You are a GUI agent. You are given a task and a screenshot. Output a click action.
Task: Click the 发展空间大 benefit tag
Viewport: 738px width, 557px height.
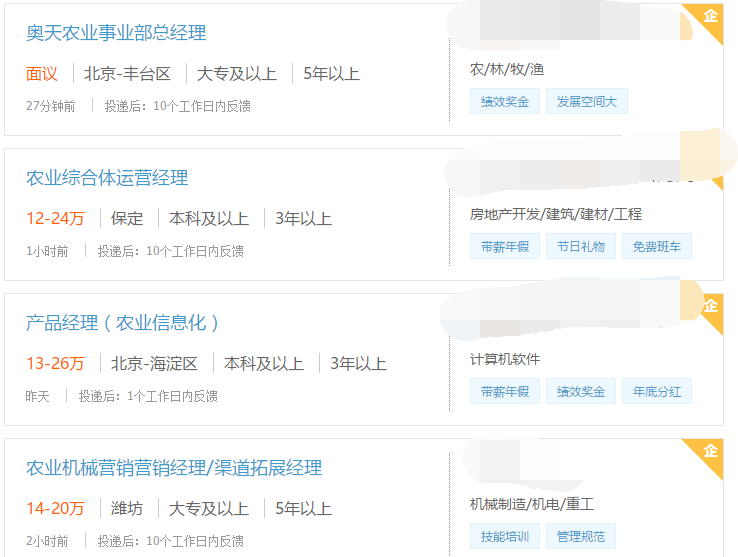(587, 101)
